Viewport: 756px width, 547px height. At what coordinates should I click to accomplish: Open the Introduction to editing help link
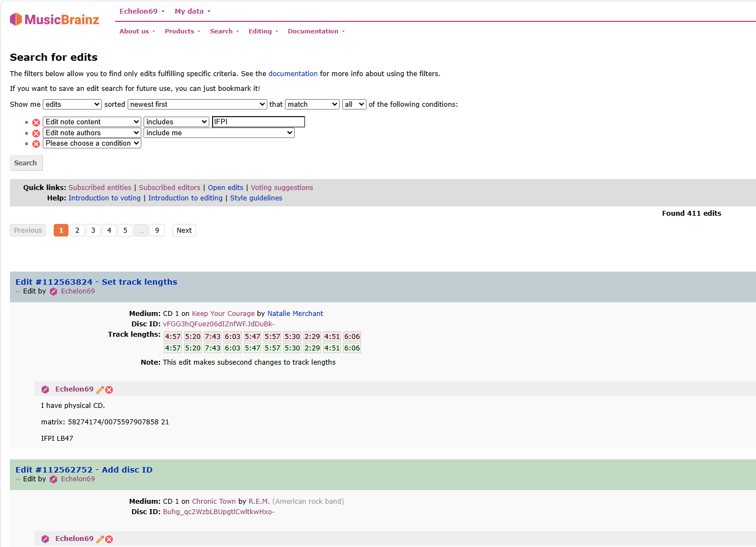point(186,198)
